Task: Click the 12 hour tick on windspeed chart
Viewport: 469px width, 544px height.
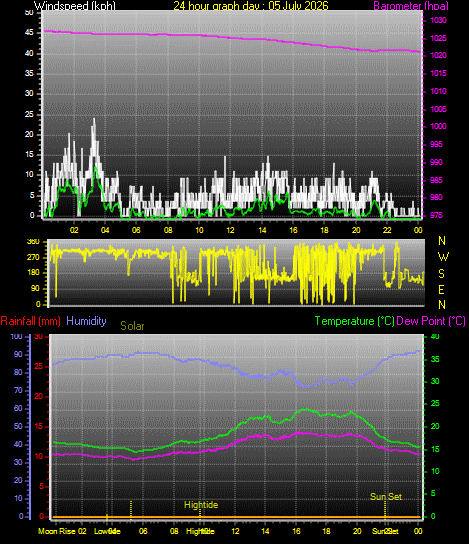Action: (x=231, y=230)
